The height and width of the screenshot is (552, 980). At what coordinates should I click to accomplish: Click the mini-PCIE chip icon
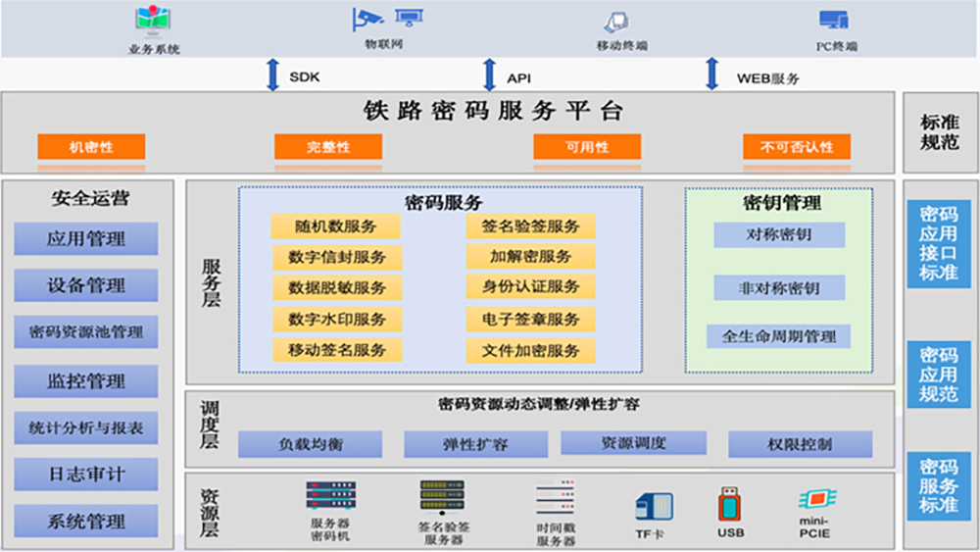pos(816,499)
